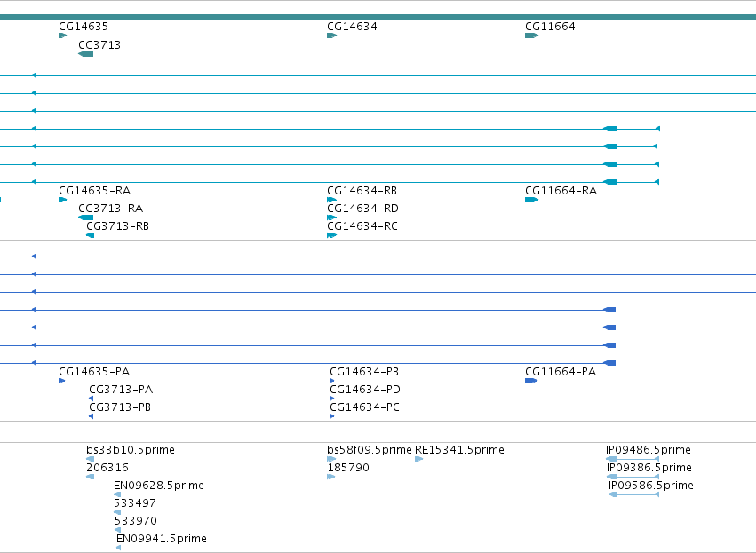
Task: Click EST IP09386.5prime label
Action: (x=649, y=468)
